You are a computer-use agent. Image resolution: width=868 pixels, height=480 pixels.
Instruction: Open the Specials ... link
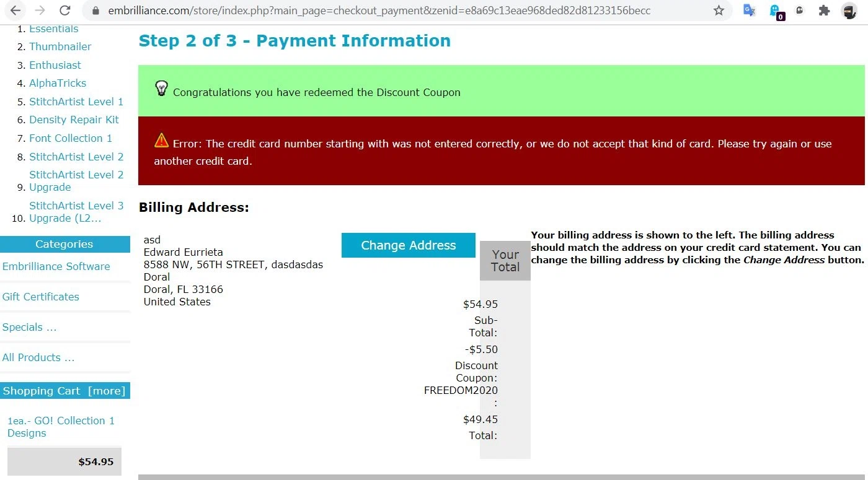tap(29, 327)
